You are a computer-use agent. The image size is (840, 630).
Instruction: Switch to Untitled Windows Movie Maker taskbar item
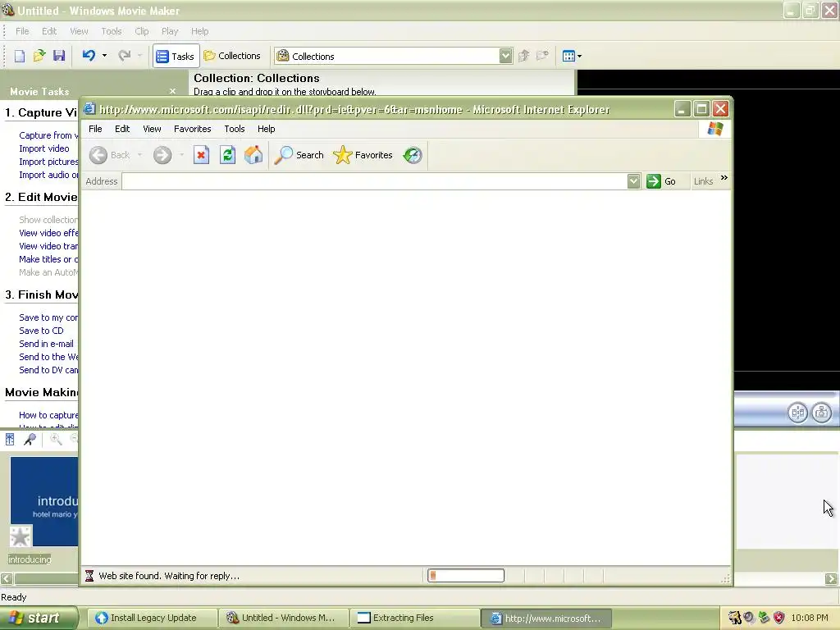click(283, 618)
